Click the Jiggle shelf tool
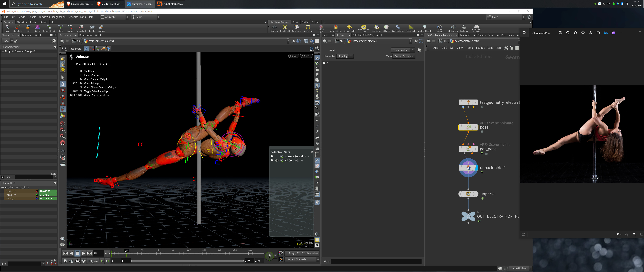 [37, 28]
